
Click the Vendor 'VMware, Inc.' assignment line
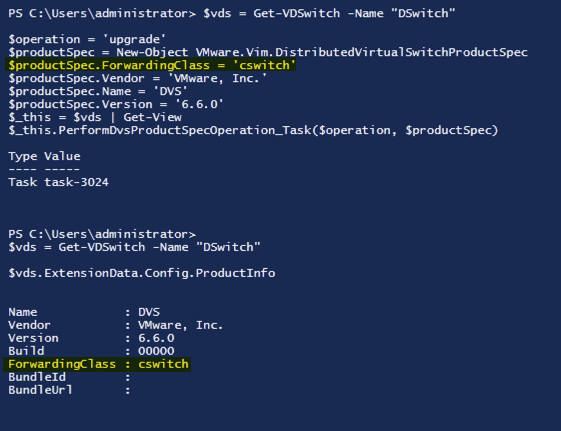[137, 78]
